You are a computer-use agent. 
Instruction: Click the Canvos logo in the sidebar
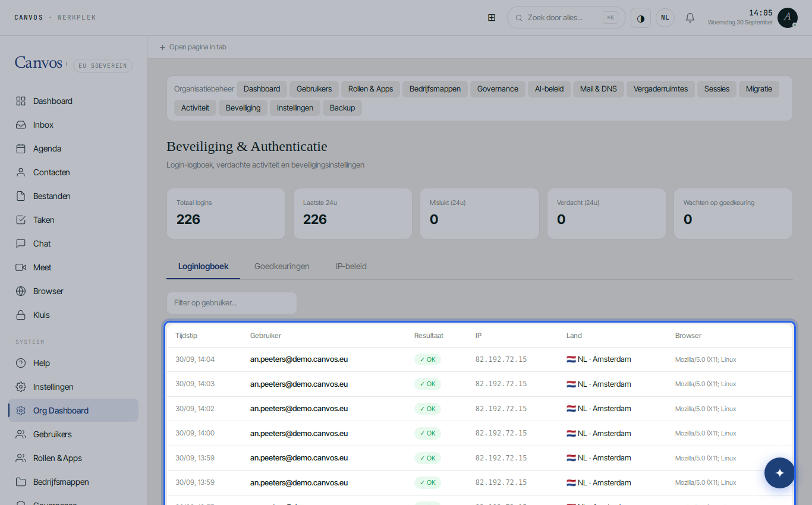coord(39,63)
